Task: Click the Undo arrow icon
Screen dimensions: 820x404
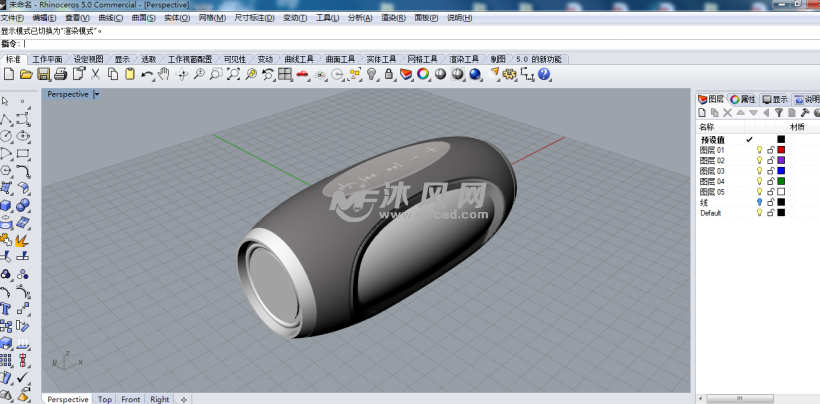Action: pos(148,74)
